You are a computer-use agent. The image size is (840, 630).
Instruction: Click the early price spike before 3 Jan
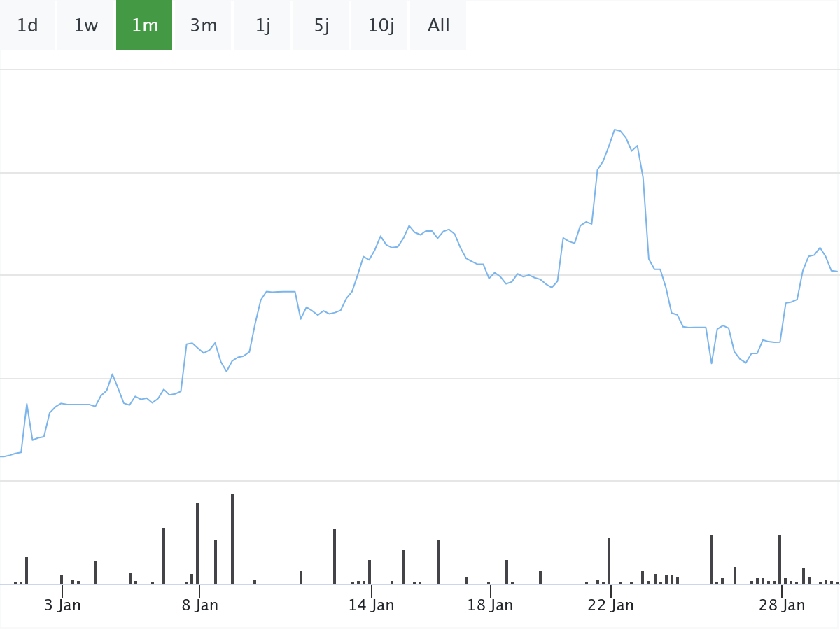pyautogui.click(x=27, y=404)
